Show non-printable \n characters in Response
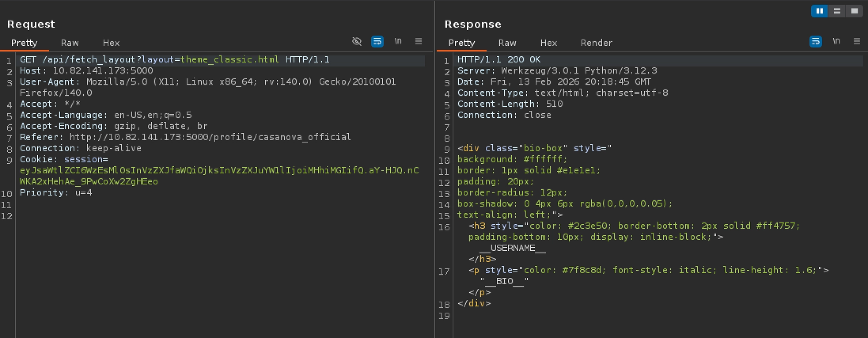Screen dimensions: 868x338 tap(836, 41)
